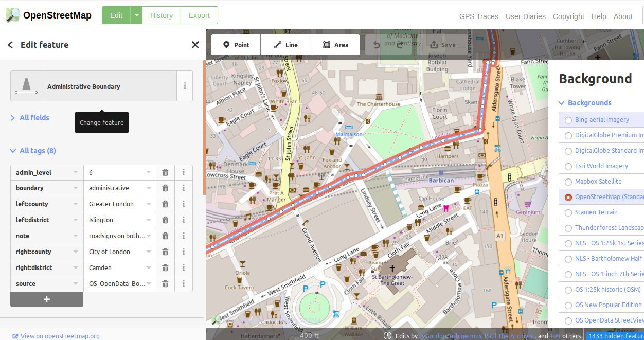
Task: Expand the All fields section
Action: 30,118
